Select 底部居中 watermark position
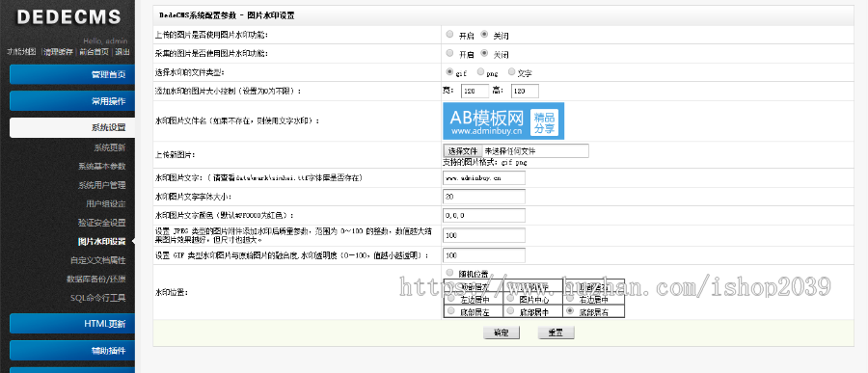 (x=510, y=311)
